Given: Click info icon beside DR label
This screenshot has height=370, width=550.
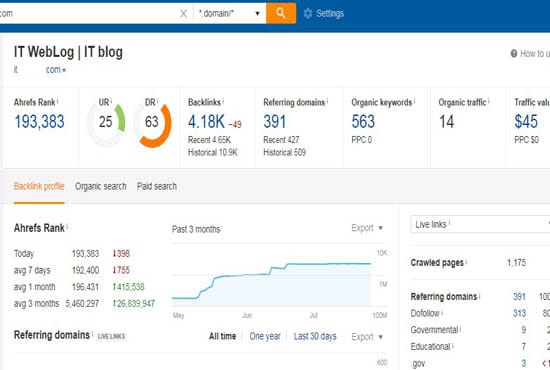Looking at the screenshot, I should [x=157, y=101].
